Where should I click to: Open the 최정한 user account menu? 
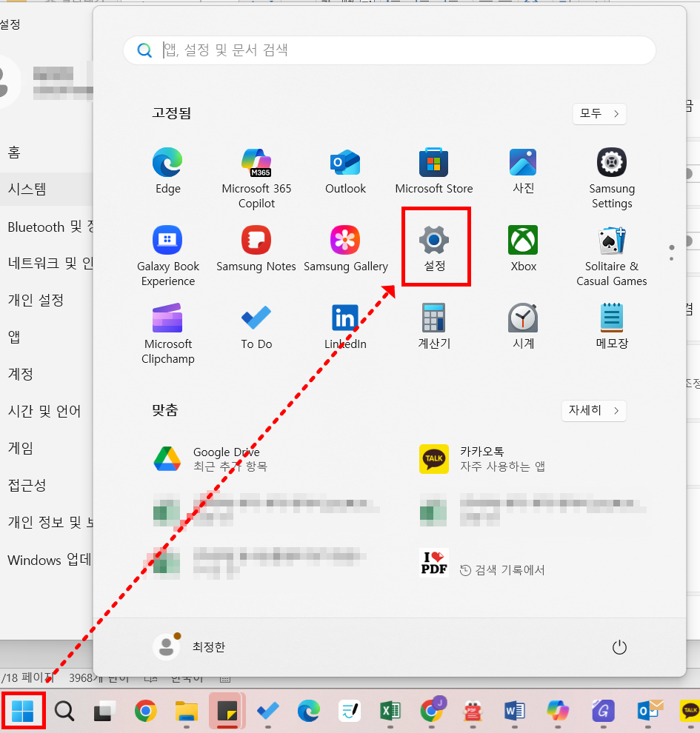[x=190, y=647]
